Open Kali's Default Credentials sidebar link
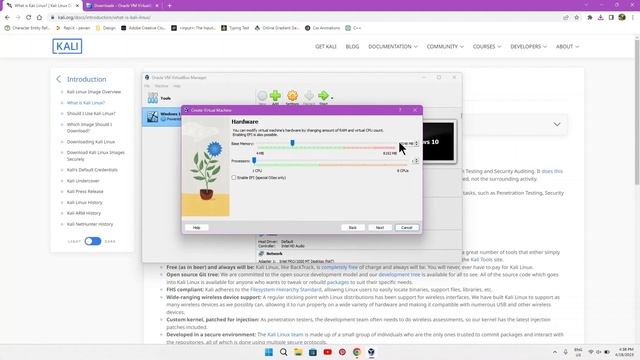 coord(92,170)
